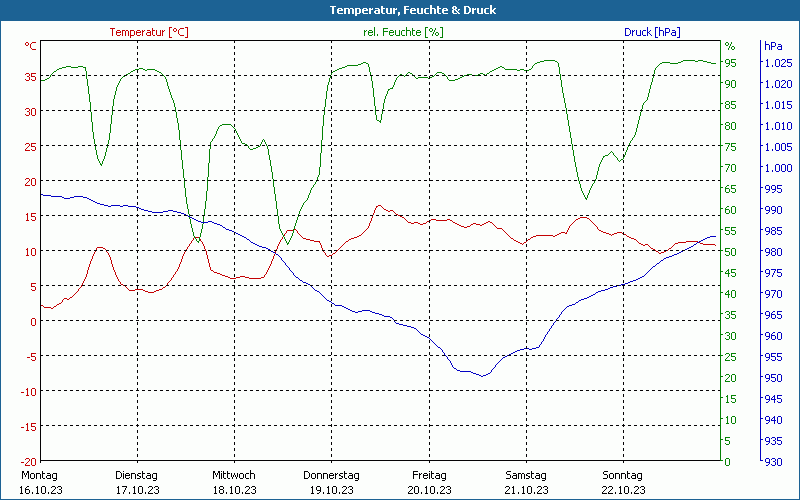Click the "-15" temperature axis value

(28, 427)
